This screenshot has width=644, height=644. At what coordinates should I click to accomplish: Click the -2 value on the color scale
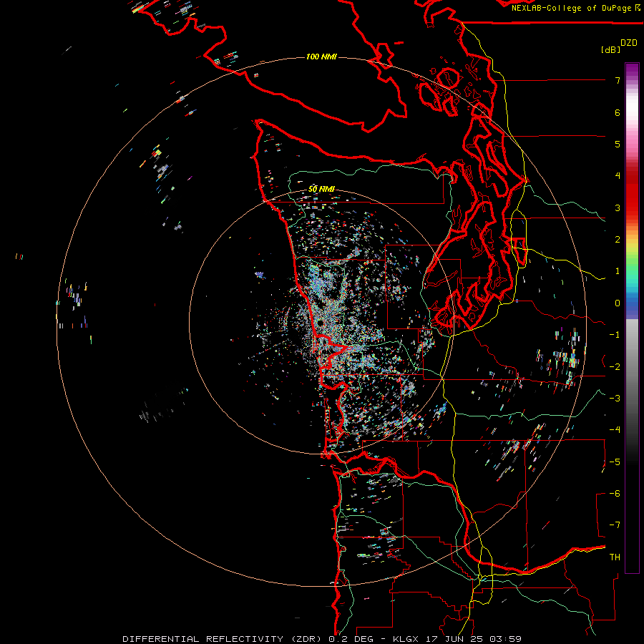(x=615, y=367)
